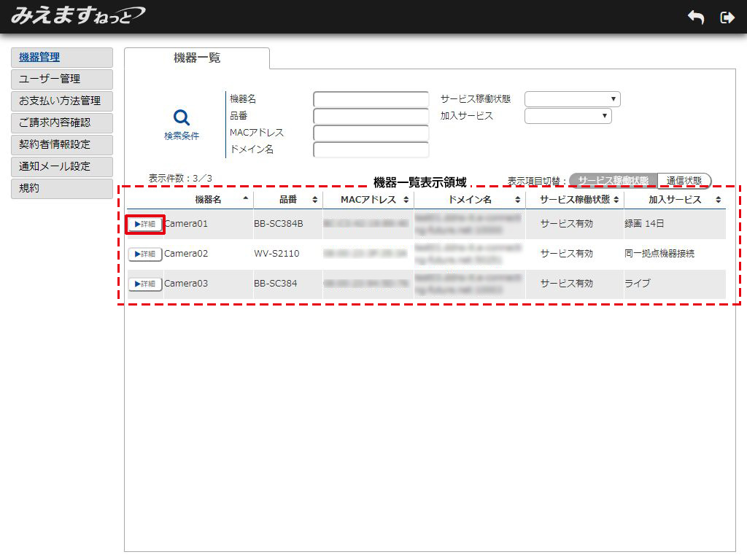Image resolution: width=747 pixels, height=560 pixels.
Task: Click the logout icon at top right
Action: (x=727, y=17)
